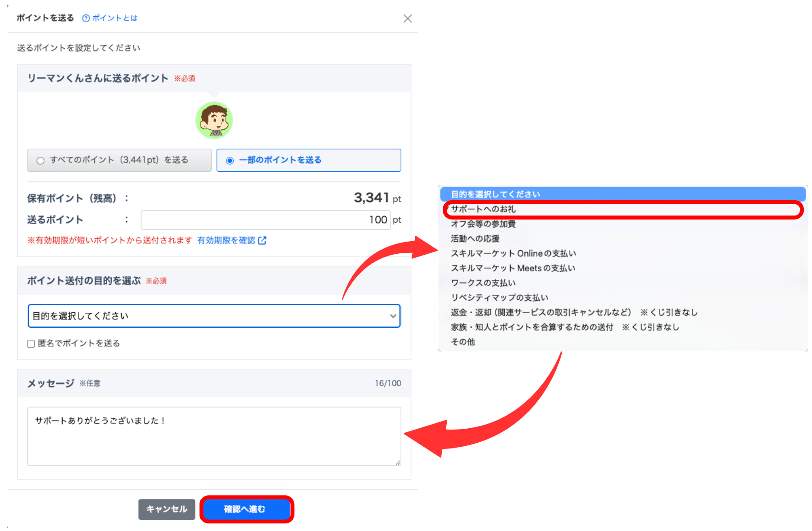Click the 送るポイント amount input field
This screenshot has height=531, width=812.
point(265,220)
